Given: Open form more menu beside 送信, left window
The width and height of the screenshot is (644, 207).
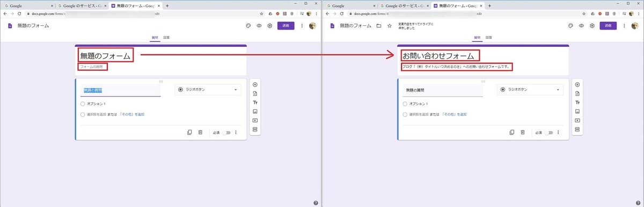Looking at the screenshot, I should click(302, 26).
